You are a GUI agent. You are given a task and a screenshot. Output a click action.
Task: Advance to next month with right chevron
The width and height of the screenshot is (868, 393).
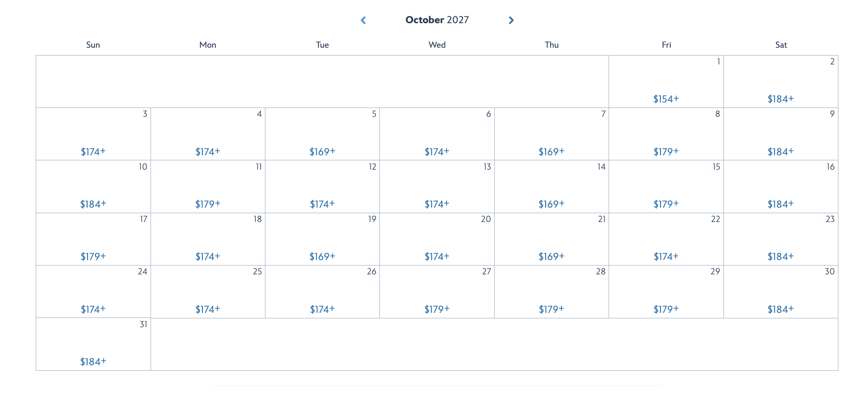[511, 20]
